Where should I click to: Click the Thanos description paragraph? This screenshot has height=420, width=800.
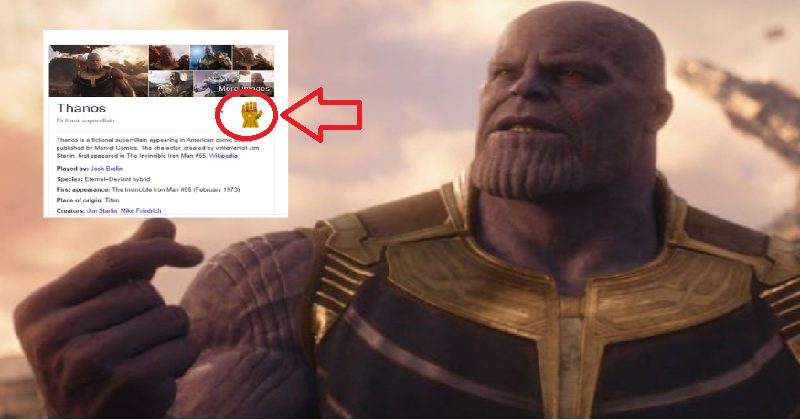159,147
